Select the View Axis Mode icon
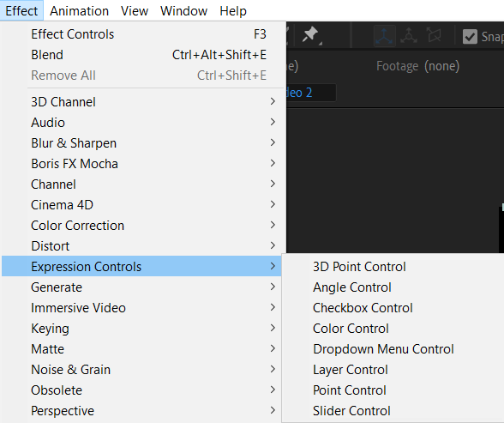The width and height of the screenshot is (504, 423). click(x=435, y=35)
